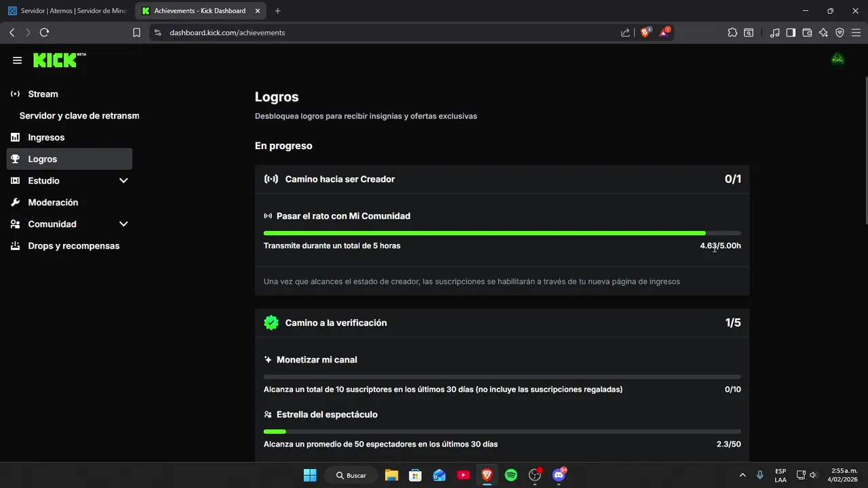The image size is (868, 488).
Task: Open Discord from the taskbar
Action: click(559, 475)
